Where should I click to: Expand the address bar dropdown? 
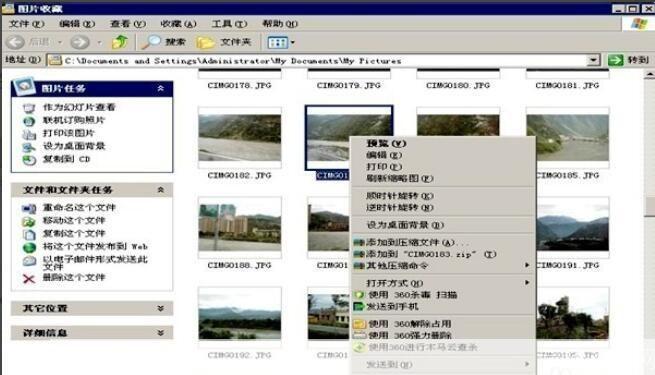pyautogui.click(x=593, y=60)
